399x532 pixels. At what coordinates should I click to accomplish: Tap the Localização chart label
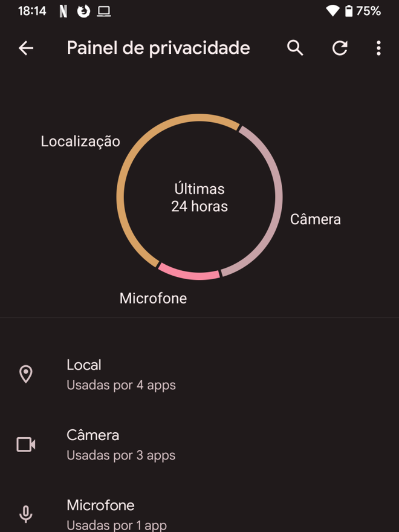(80, 141)
